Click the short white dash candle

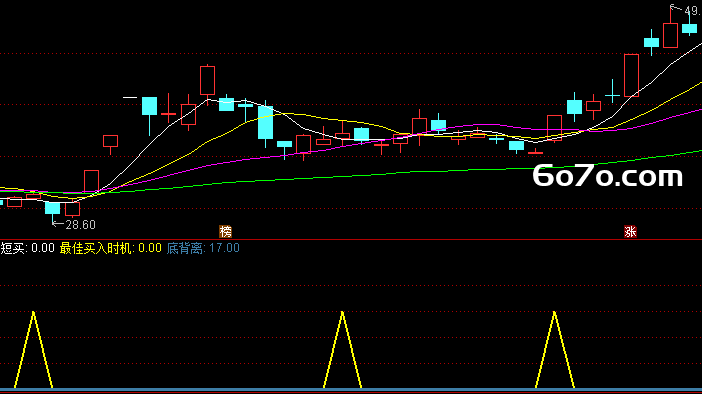click(x=130, y=97)
